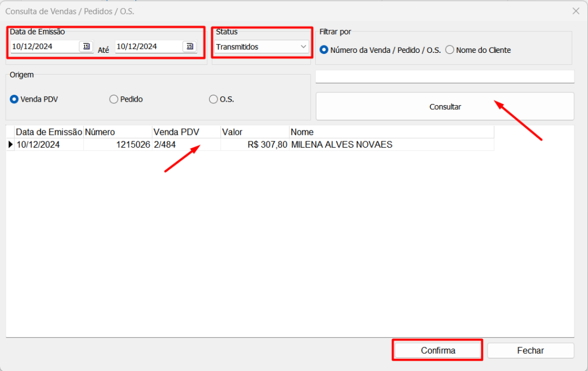Select the MILENA ALVES NOVAES sale row
The width and height of the screenshot is (588, 371).
click(x=342, y=145)
